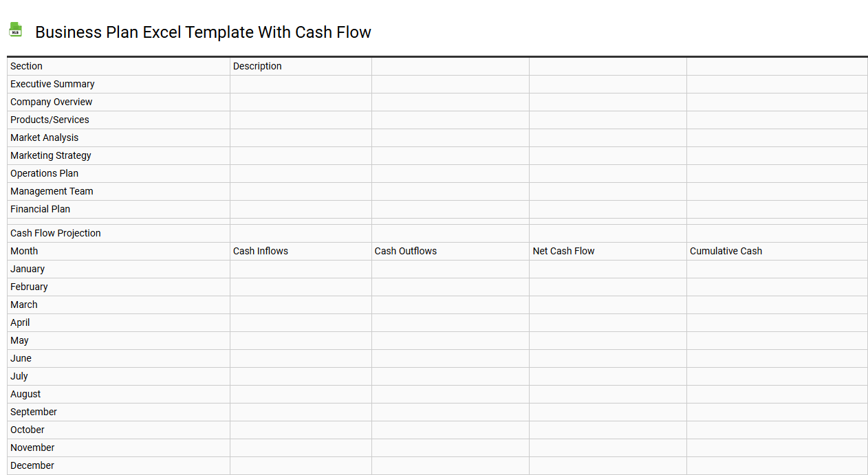
Task: Click the Business Plan template title
Action: [x=203, y=32]
